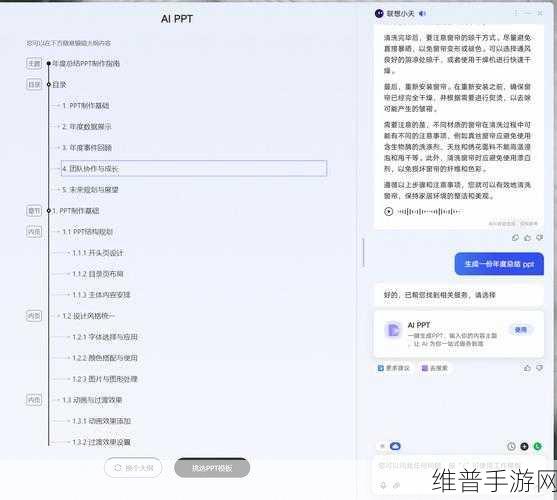Click 换个大纲 to regenerate outline

click(x=133, y=468)
